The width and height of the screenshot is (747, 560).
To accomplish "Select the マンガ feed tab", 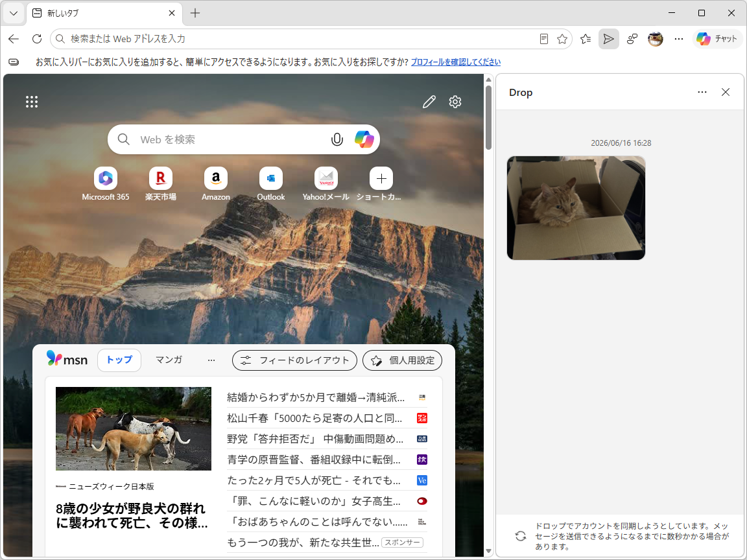I will click(x=169, y=360).
